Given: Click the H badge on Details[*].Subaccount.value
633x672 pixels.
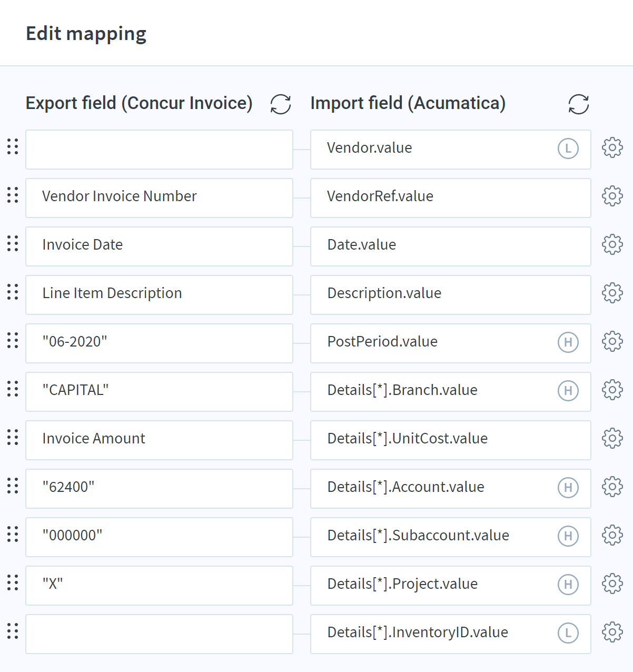Looking at the screenshot, I should (568, 536).
